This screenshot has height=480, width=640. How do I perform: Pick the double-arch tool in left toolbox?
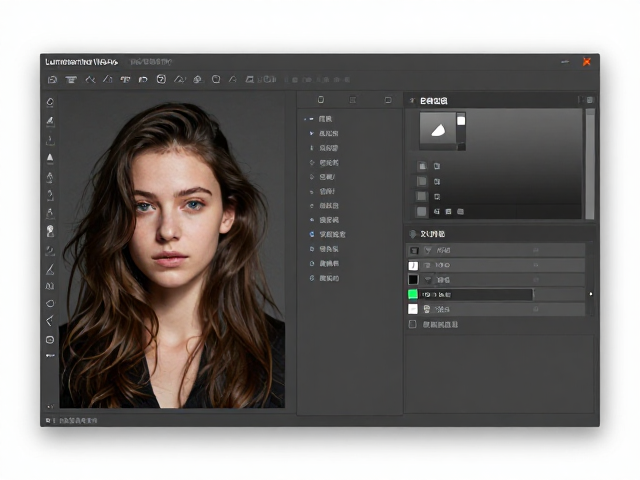[x=50, y=286]
